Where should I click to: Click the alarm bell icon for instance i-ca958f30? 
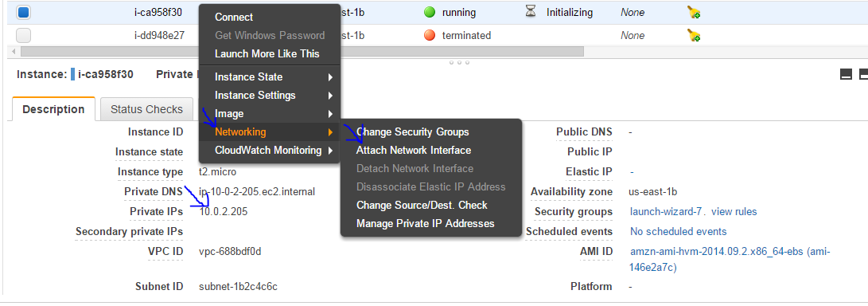694,12
